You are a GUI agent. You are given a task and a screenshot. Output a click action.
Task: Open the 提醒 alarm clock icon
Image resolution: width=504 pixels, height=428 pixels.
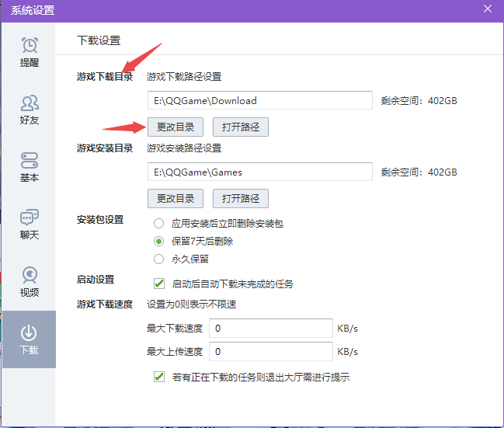coord(30,46)
